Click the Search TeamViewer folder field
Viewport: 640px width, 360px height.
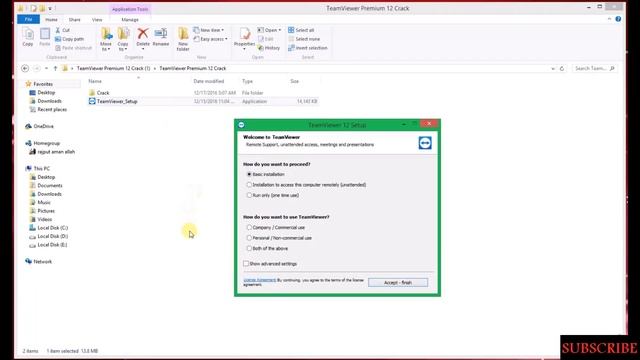(x=594, y=69)
